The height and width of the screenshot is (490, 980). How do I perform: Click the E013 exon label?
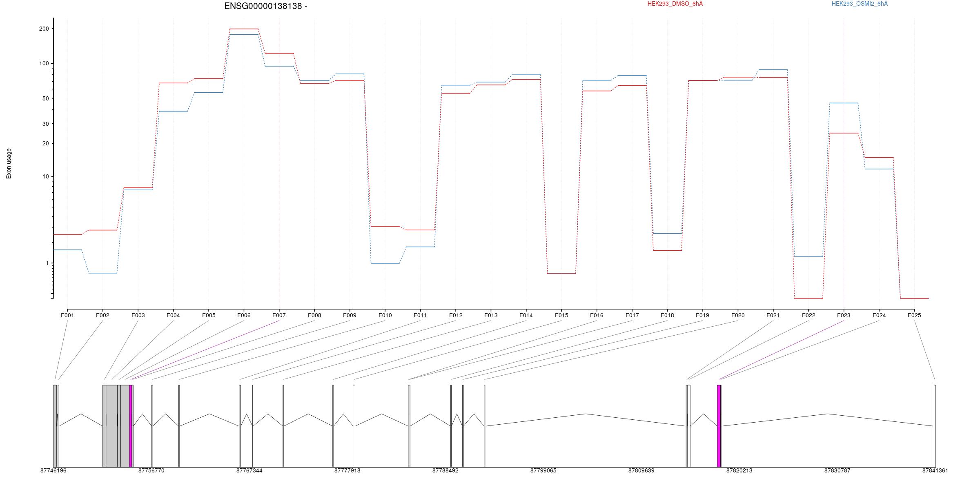pos(491,315)
